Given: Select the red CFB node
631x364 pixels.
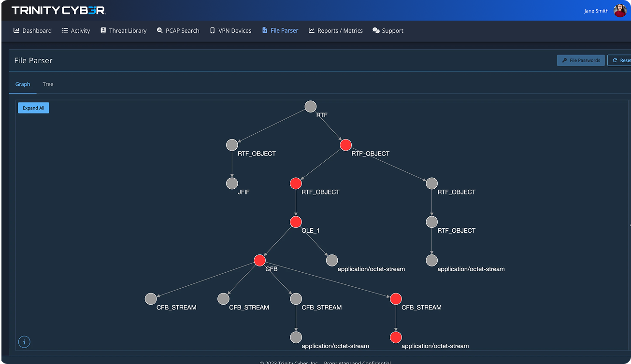Looking at the screenshot, I should (x=260, y=260).
